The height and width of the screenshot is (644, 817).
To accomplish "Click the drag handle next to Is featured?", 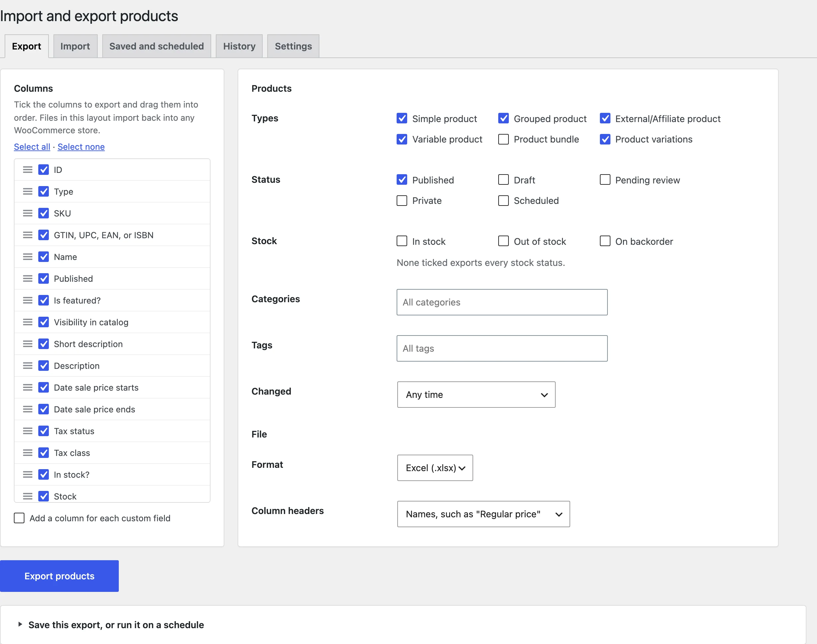I will (x=27, y=301).
